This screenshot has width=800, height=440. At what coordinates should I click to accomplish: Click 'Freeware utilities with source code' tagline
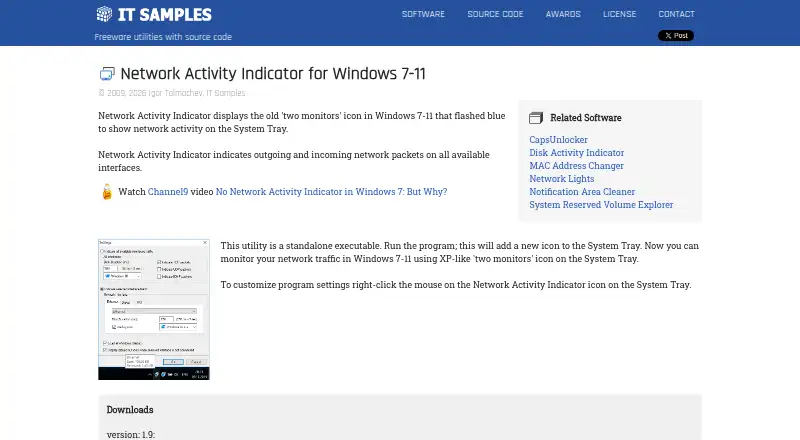163,37
